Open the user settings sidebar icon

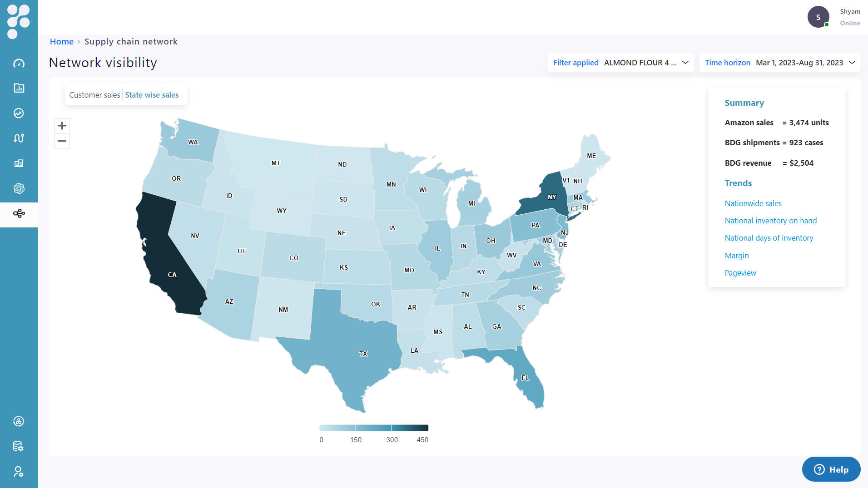coord(19,472)
